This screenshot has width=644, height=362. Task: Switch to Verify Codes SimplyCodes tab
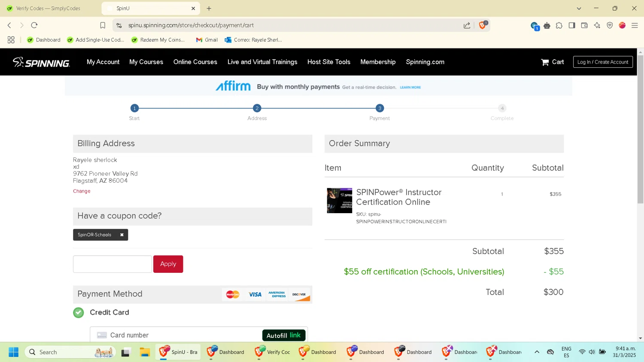pos(49,8)
